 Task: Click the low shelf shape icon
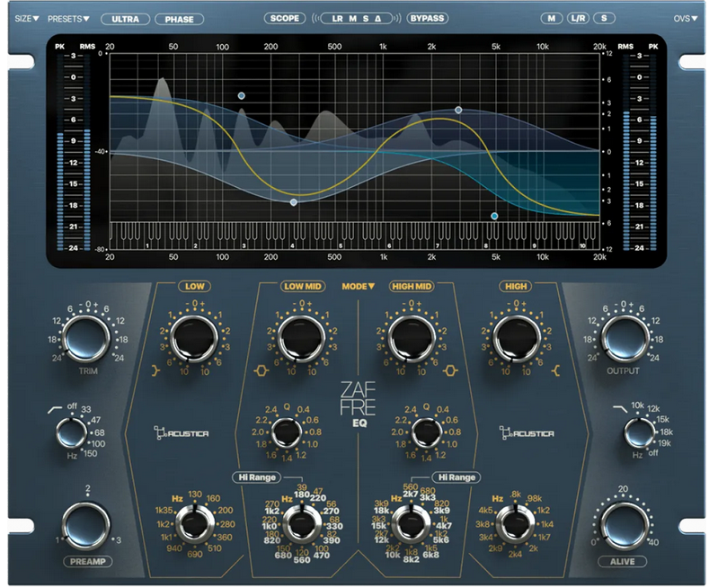155,371
